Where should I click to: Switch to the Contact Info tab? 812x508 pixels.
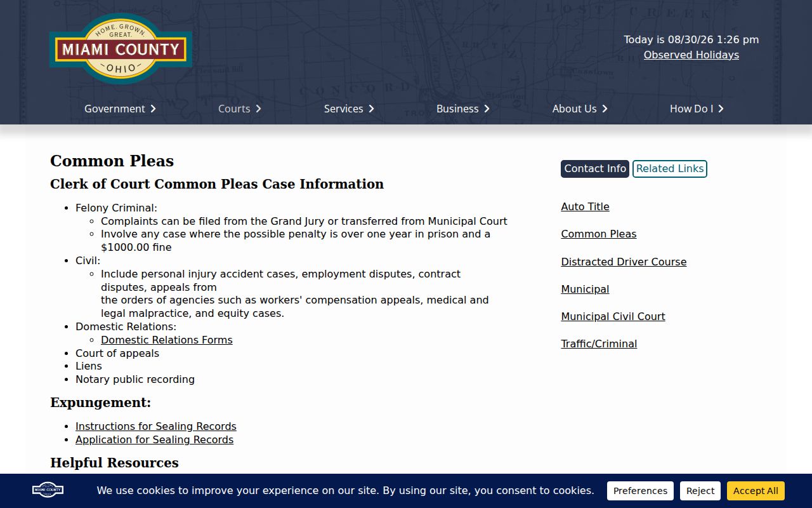click(x=595, y=169)
